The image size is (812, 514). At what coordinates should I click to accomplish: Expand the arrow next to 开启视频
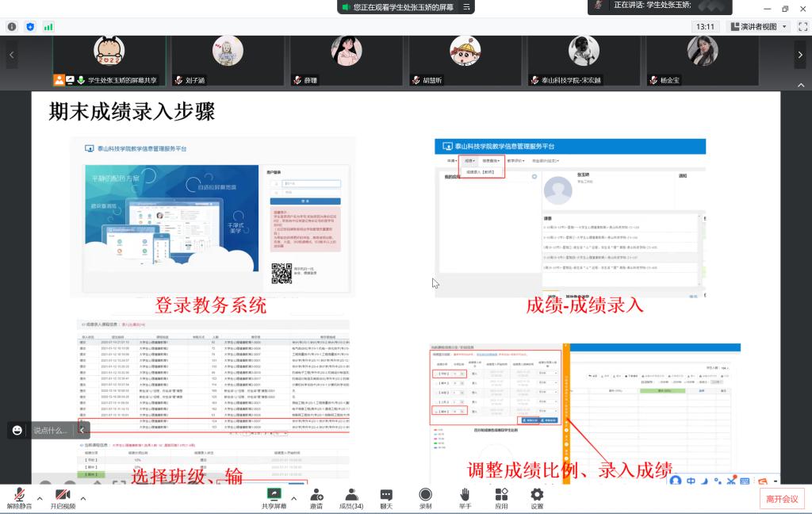click(82, 498)
